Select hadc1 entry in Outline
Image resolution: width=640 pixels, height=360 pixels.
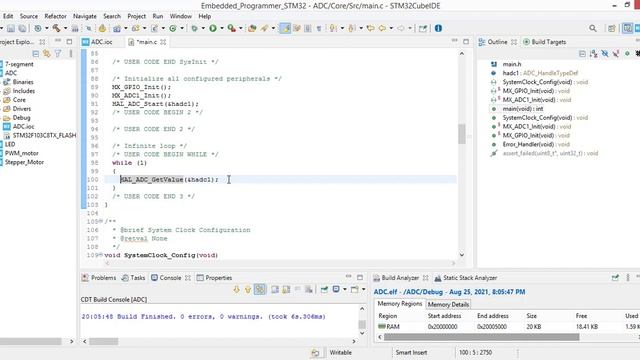pyautogui.click(x=540, y=73)
